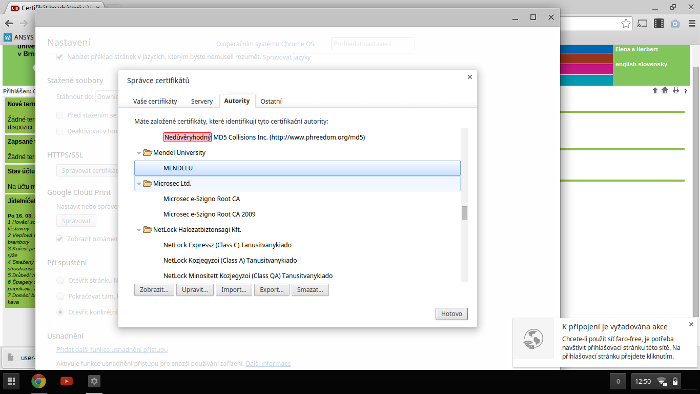The width and height of the screenshot is (700, 394).
Task: Click the Zobrazit... button
Action: (x=154, y=290)
